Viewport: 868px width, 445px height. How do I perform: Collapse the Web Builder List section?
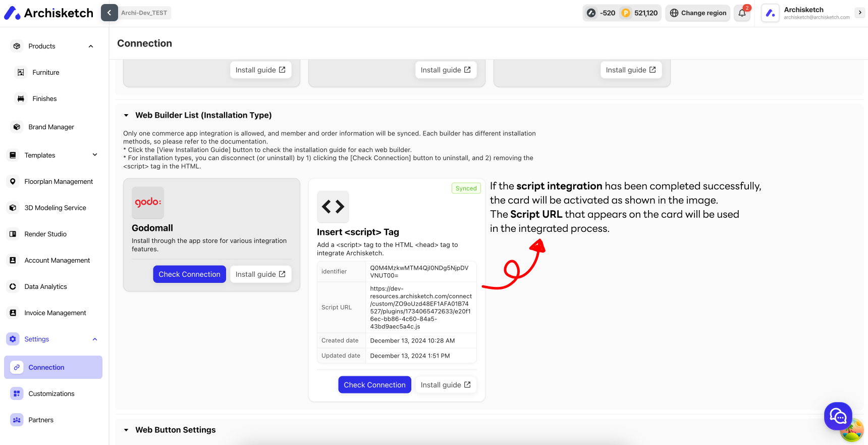pyautogui.click(x=126, y=115)
